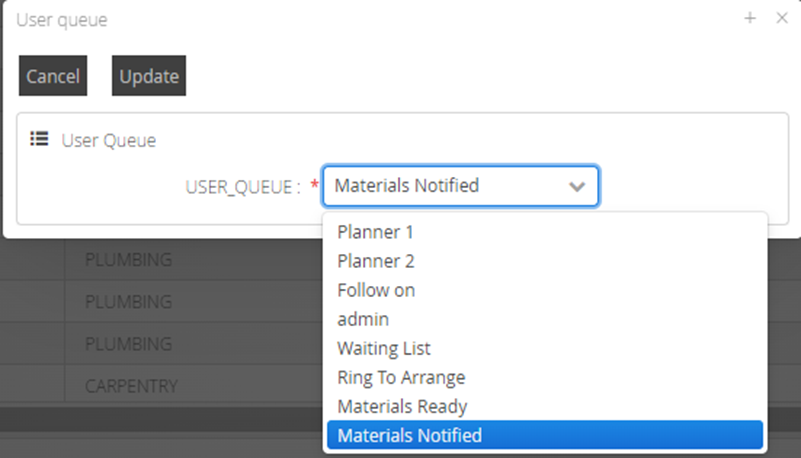
Task: Pick Follow on from queue options
Action: pyautogui.click(x=376, y=290)
